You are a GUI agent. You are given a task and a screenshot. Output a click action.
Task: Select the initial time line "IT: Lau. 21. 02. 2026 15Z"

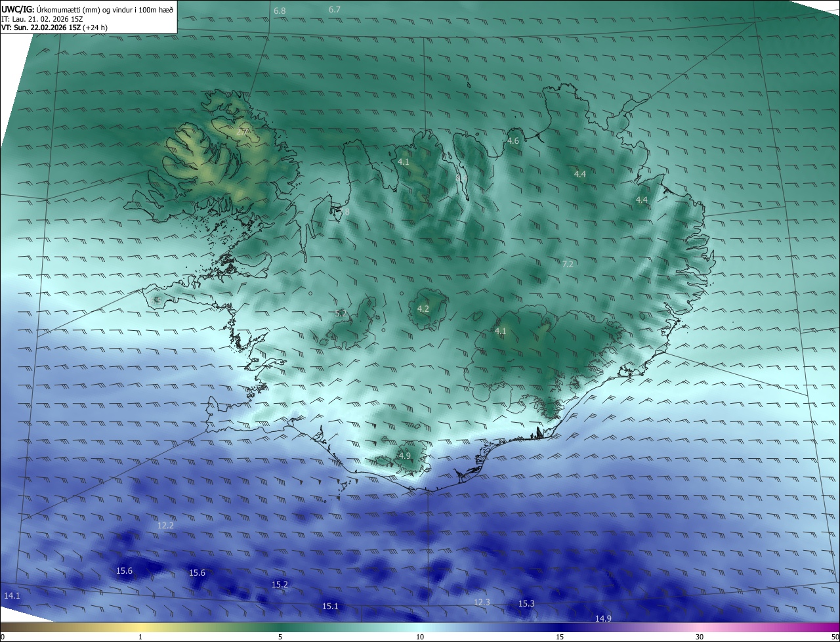pyautogui.click(x=42, y=19)
